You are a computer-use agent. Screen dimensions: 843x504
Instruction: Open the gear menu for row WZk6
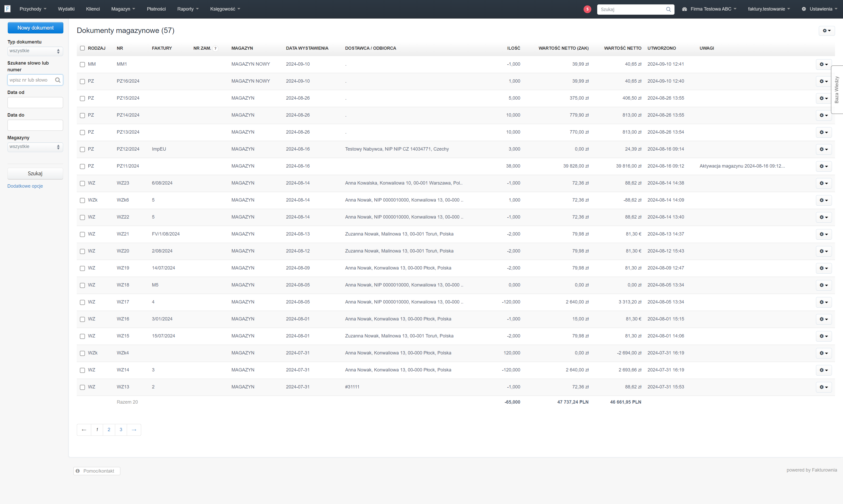click(824, 200)
